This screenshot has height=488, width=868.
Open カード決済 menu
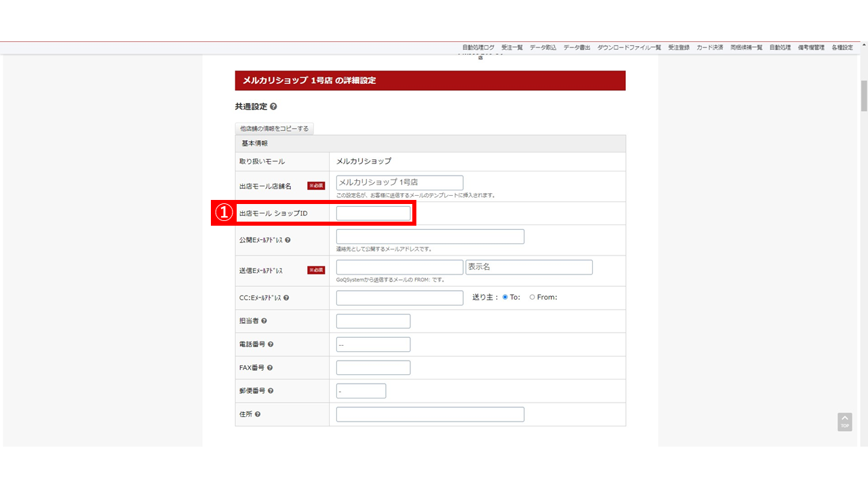[710, 47]
